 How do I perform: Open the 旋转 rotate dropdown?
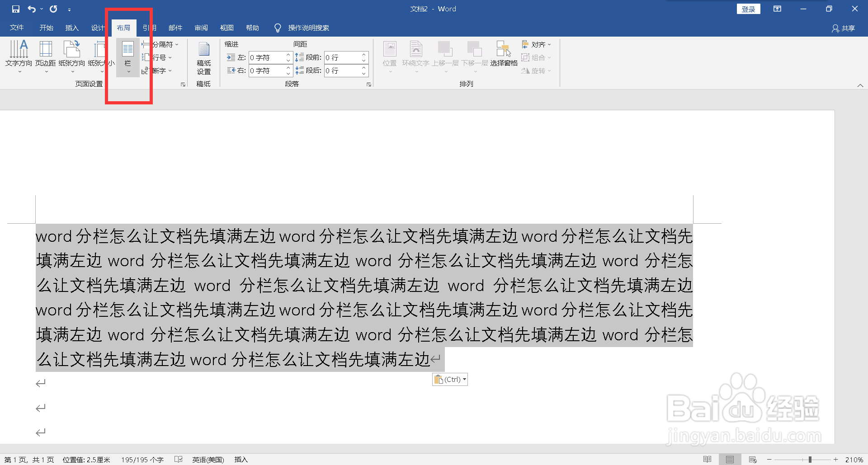(536, 70)
